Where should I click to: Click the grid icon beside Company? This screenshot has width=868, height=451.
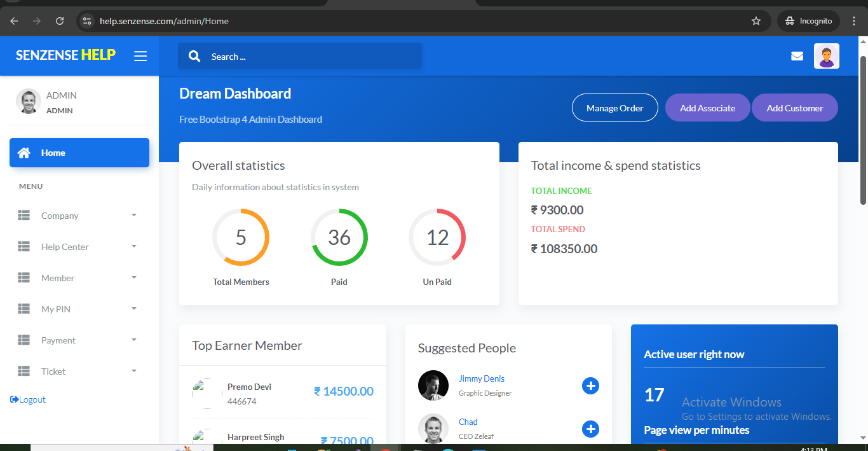coord(24,216)
